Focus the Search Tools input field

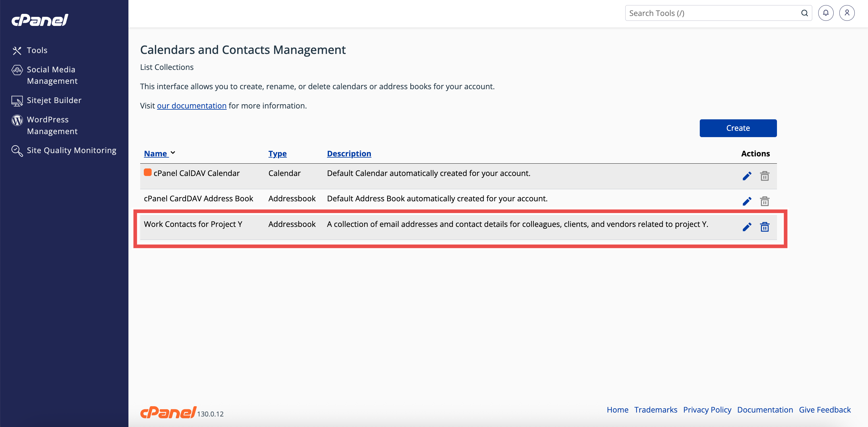point(711,13)
